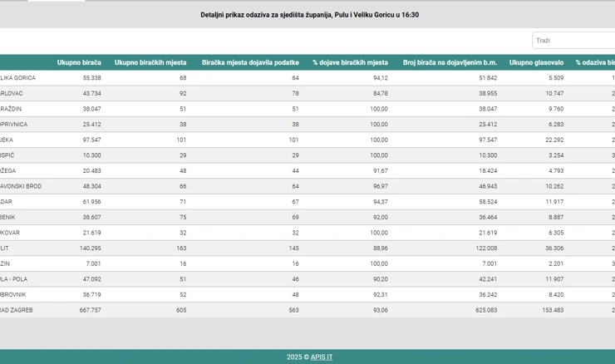Screen dimensions: 615x364
Task: Sort by Broj birača na dojavljenim b.m.
Action: (x=450, y=62)
